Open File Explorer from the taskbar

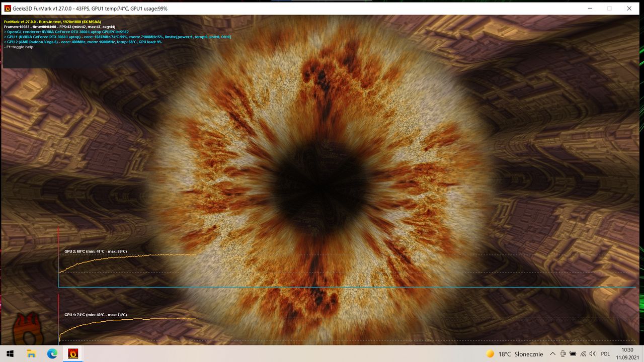tap(31, 354)
